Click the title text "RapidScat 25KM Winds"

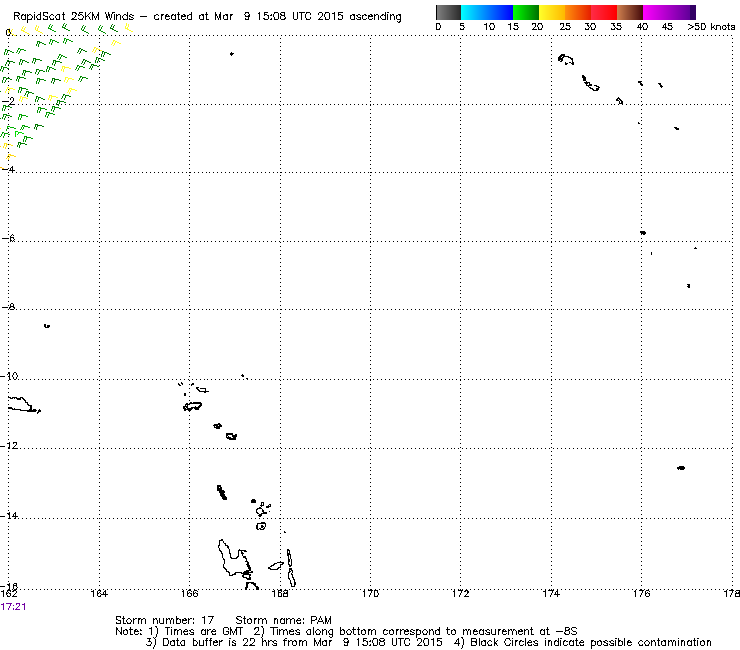(x=74, y=17)
